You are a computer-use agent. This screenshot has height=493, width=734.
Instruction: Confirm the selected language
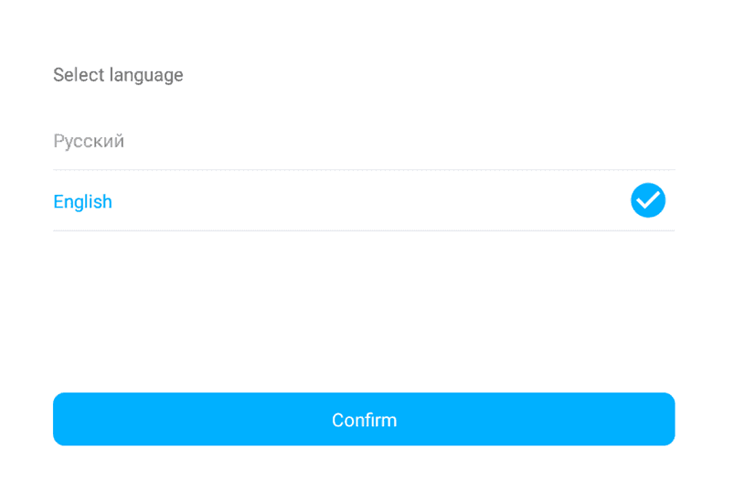click(364, 420)
